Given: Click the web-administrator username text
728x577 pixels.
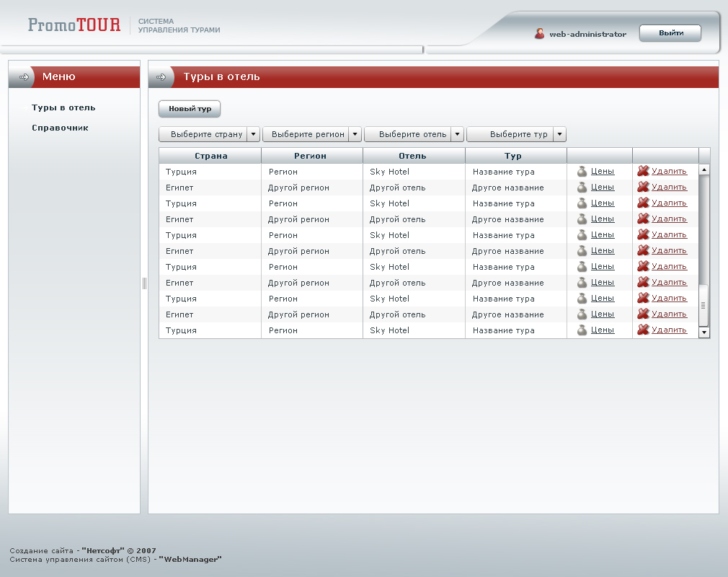Looking at the screenshot, I should (587, 34).
